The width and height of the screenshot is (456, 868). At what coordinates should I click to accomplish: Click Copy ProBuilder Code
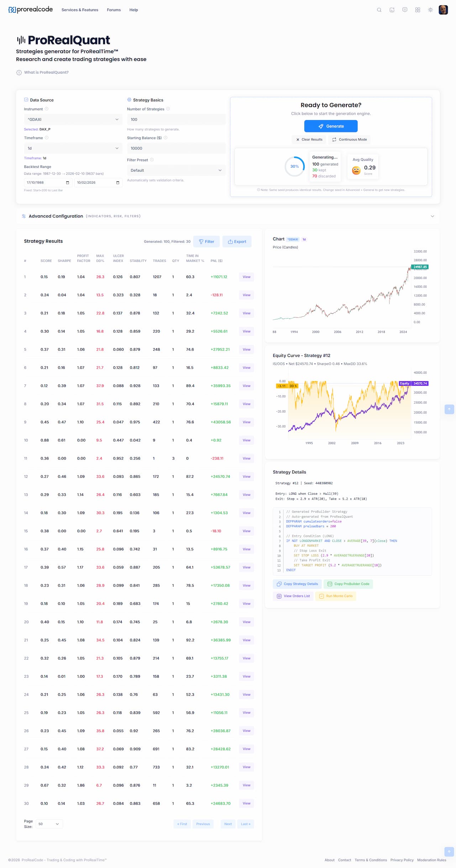click(348, 584)
